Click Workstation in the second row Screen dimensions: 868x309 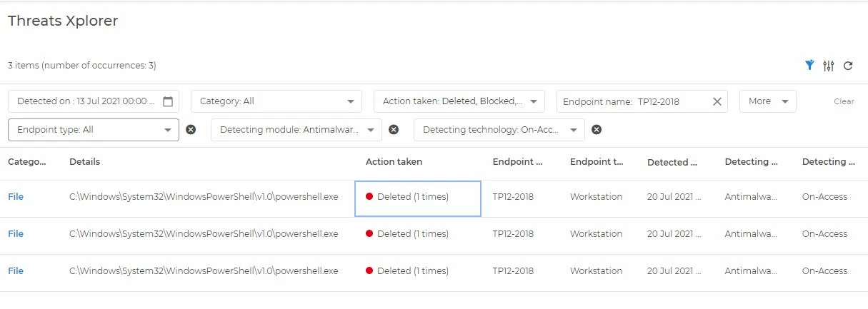[x=596, y=233]
